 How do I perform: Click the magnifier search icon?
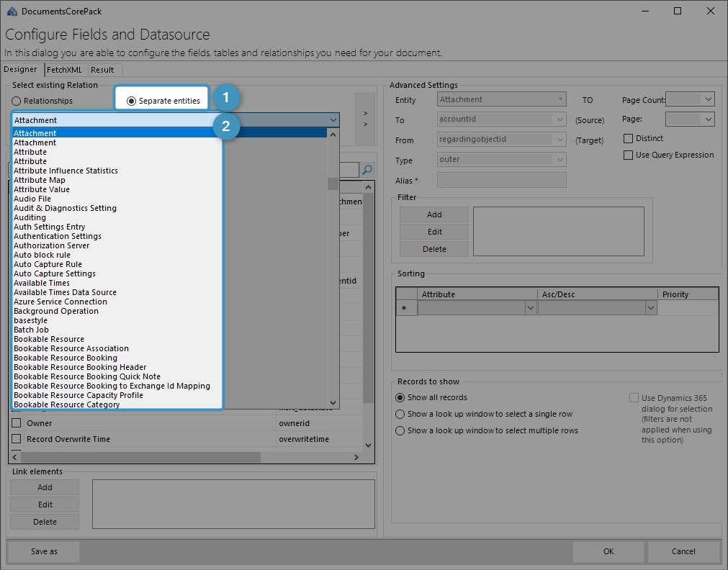(367, 170)
